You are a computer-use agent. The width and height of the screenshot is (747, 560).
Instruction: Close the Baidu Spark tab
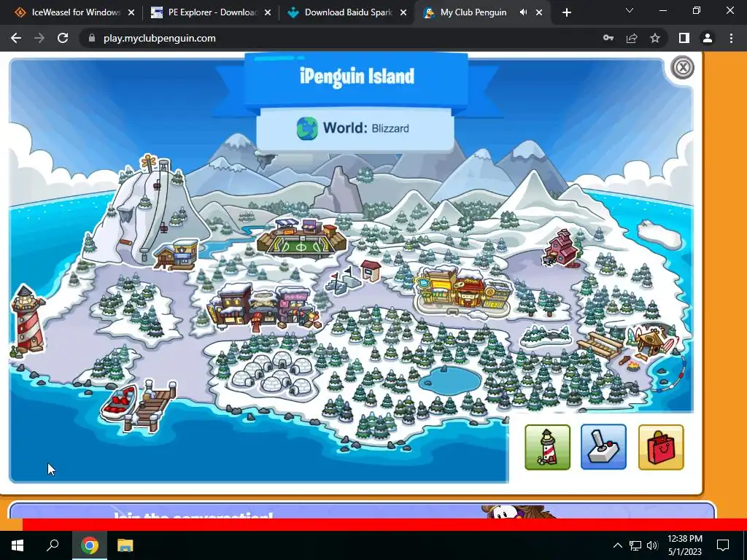pyautogui.click(x=403, y=12)
